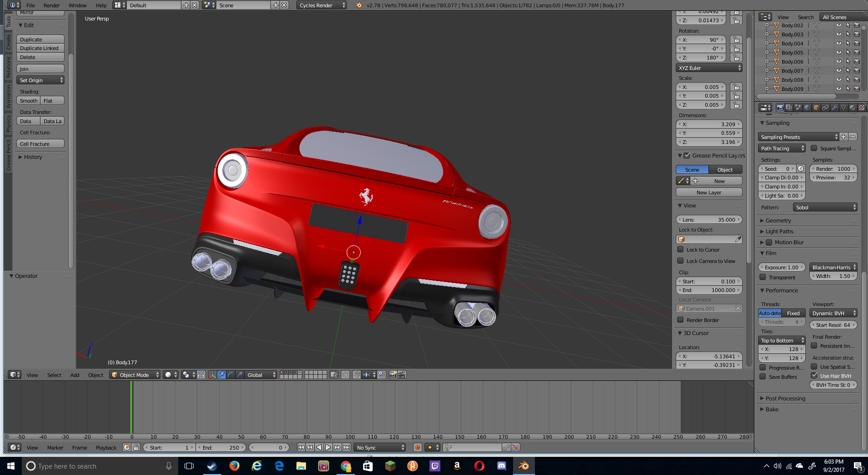868x475 pixels.
Task: Open the Scene properties tab icon
Action: 798,108
